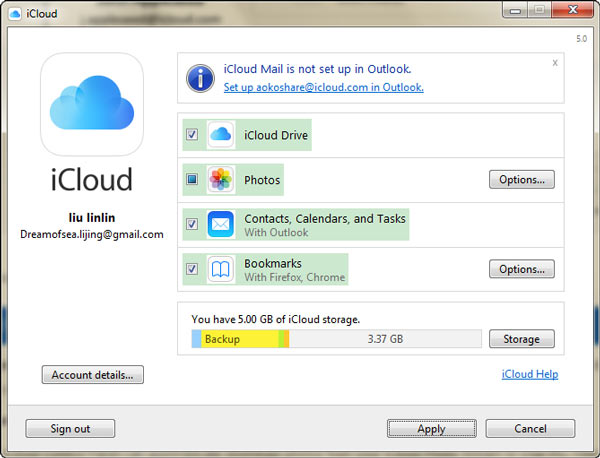
Task: Minimize the iCloud window
Action: [515, 11]
